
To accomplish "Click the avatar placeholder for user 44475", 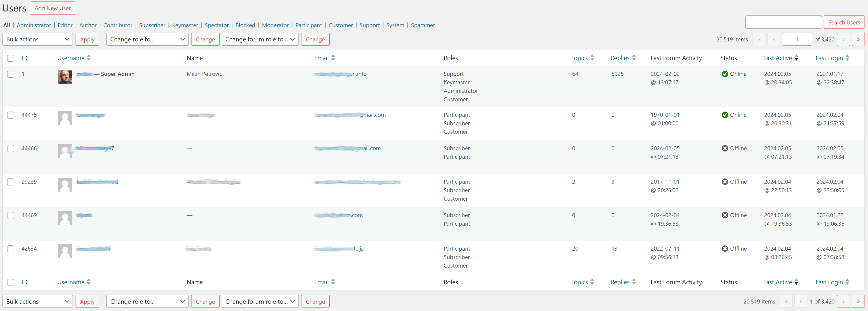I will [x=65, y=118].
